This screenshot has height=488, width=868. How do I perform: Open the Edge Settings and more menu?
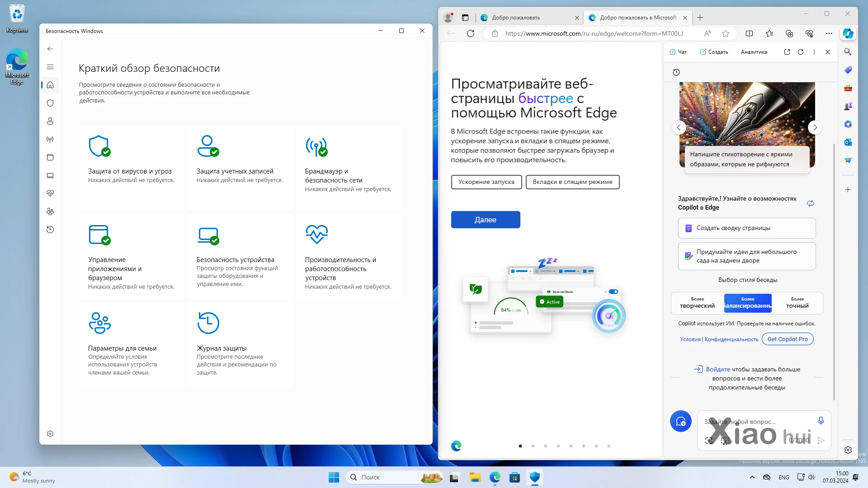point(829,33)
